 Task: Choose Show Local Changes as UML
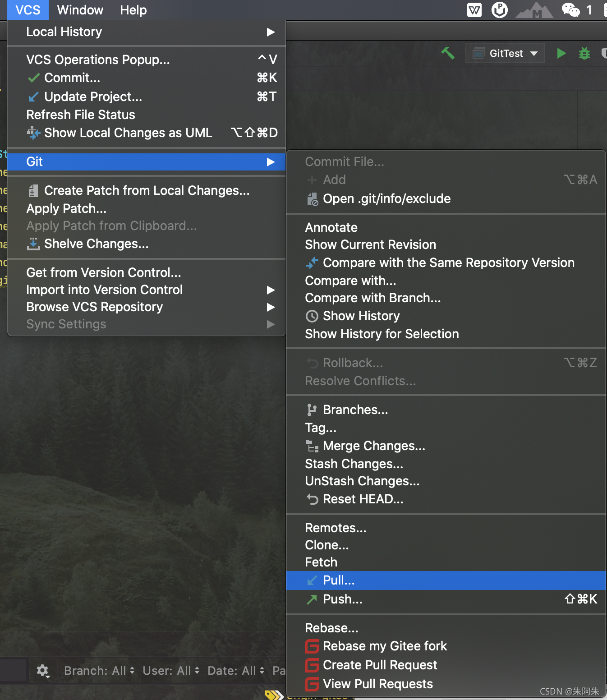147,133
